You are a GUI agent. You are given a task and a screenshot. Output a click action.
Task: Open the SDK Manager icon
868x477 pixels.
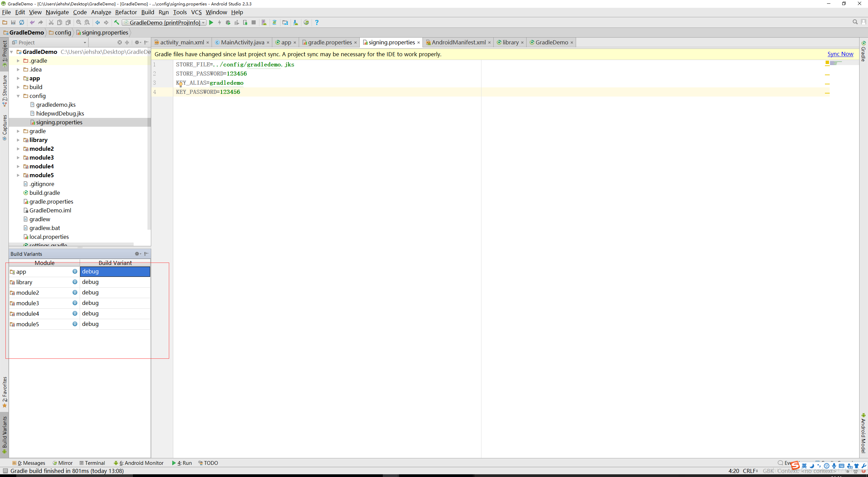click(296, 22)
